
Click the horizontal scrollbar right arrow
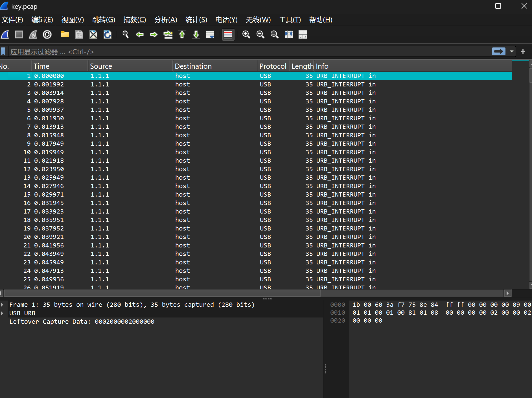[508, 293]
